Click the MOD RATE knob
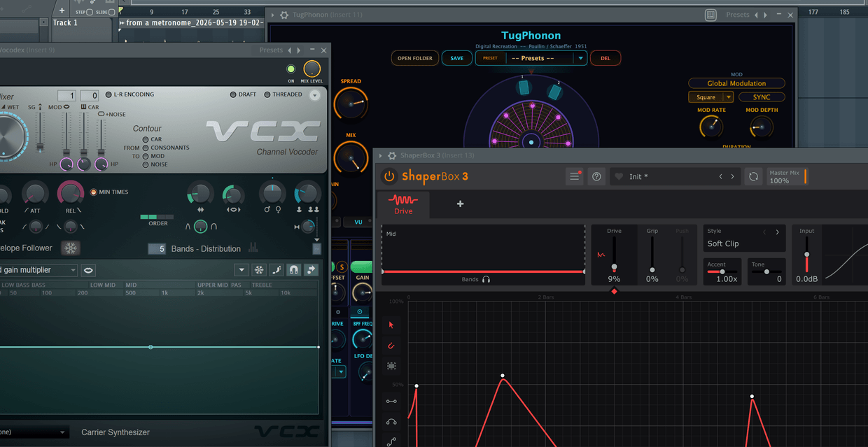The image size is (868, 447). pos(711,127)
